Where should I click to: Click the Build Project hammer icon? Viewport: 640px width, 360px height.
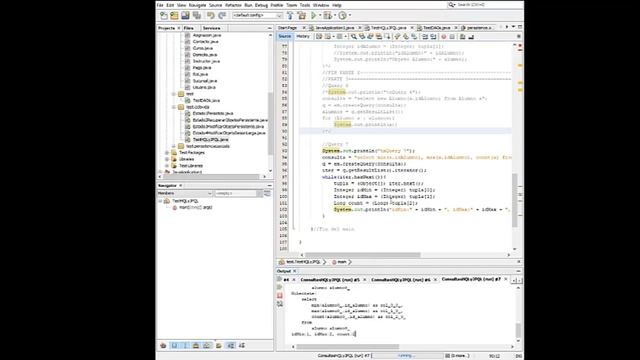point(290,16)
